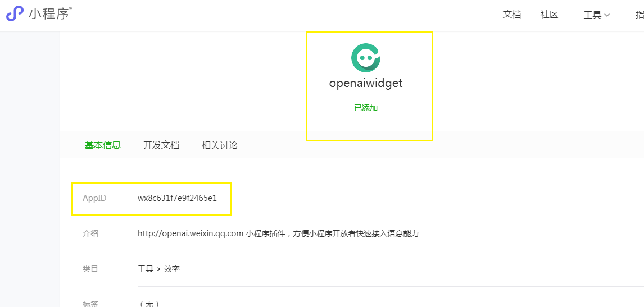This screenshot has height=307, width=644.
Task: Click the AppID field label
Action: pyautogui.click(x=94, y=198)
